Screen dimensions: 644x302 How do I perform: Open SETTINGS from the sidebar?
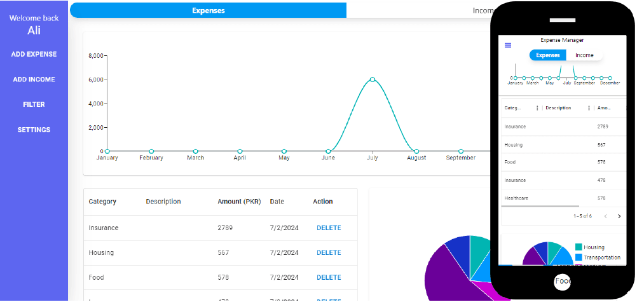point(34,130)
